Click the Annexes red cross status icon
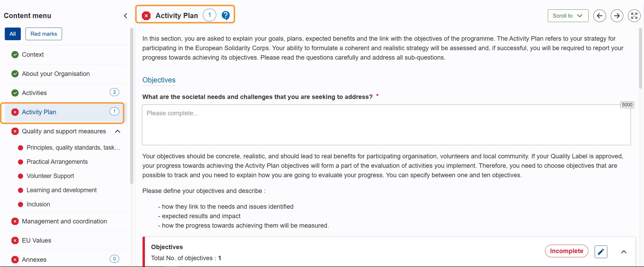644x267 pixels. [15, 260]
